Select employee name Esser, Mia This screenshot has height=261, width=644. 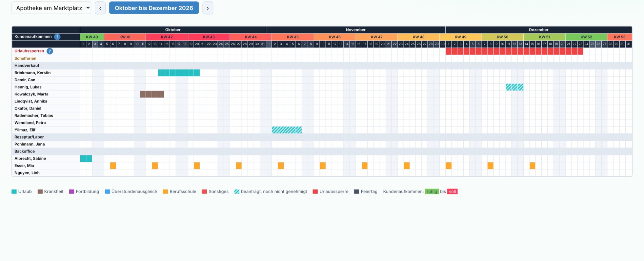(x=24, y=166)
